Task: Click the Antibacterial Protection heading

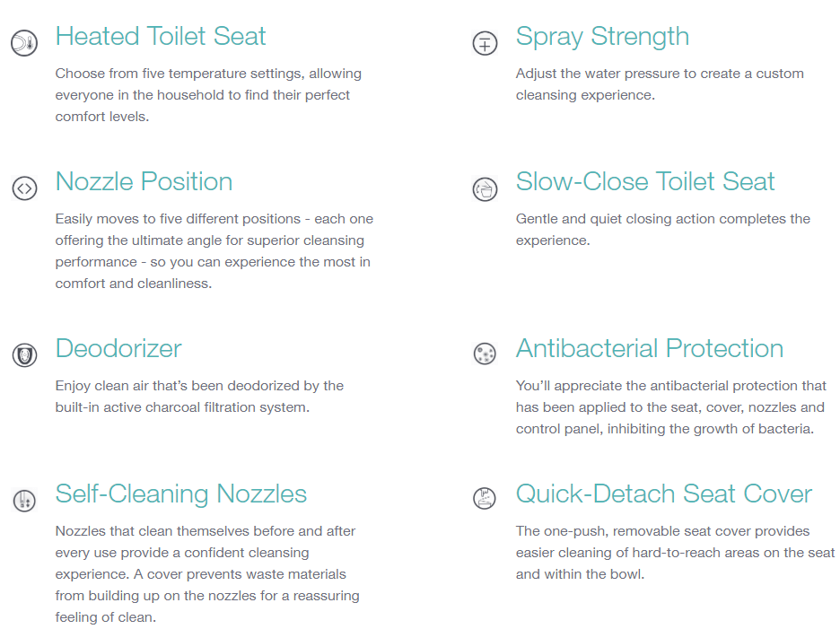Action: [650, 349]
